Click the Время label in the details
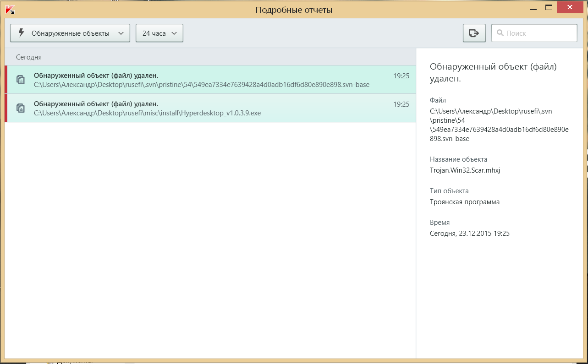 [x=440, y=223]
